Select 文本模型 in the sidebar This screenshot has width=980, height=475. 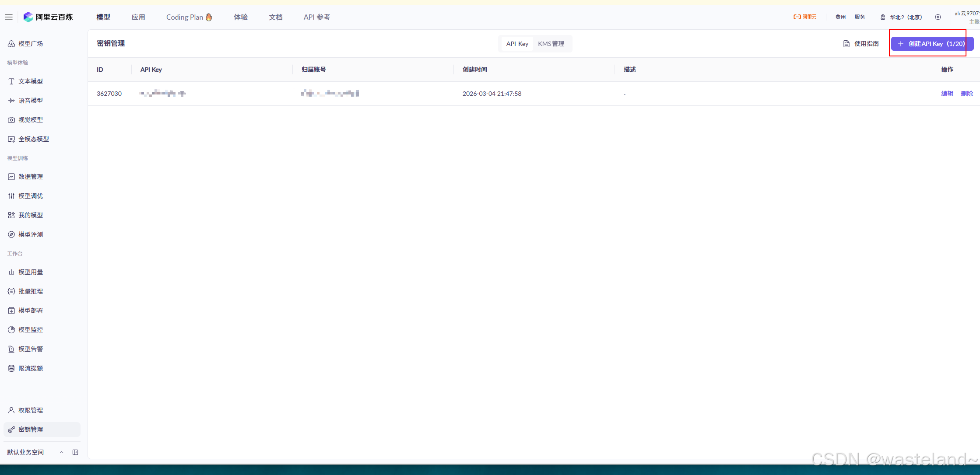(31, 81)
